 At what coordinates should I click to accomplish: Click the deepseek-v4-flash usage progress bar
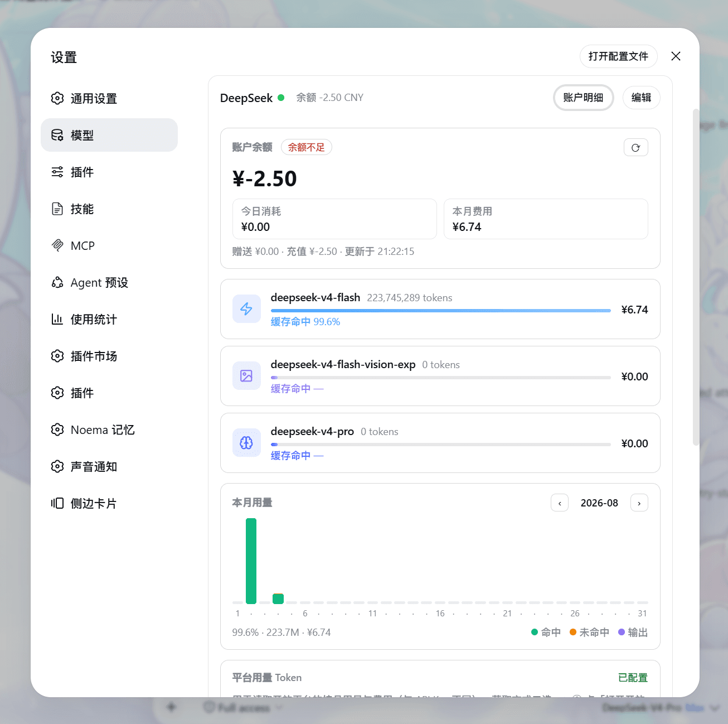(x=441, y=311)
